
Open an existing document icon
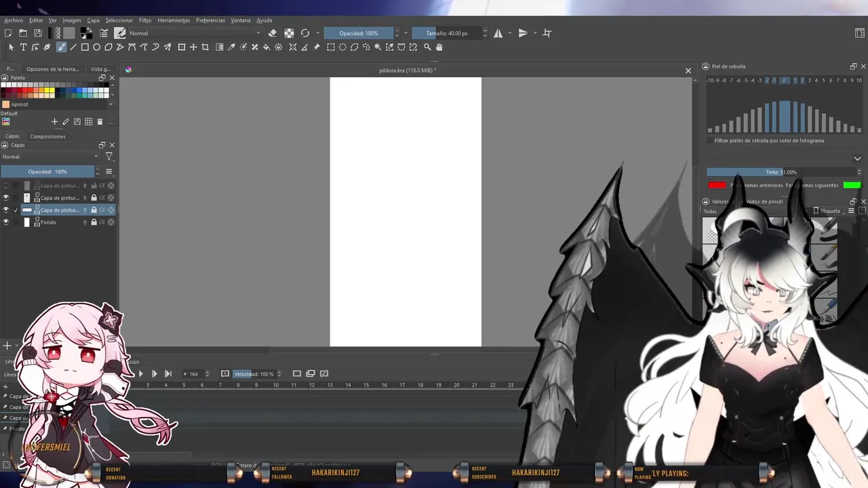click(23, 33)
